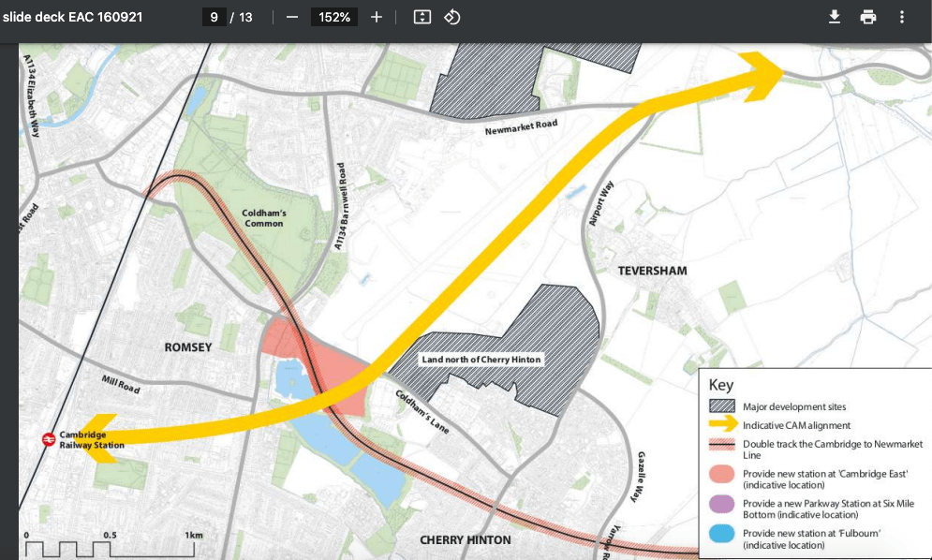932x560 pixels.
Task: Click the blue Fulbourn station swatch
Action: click(722, 534)
